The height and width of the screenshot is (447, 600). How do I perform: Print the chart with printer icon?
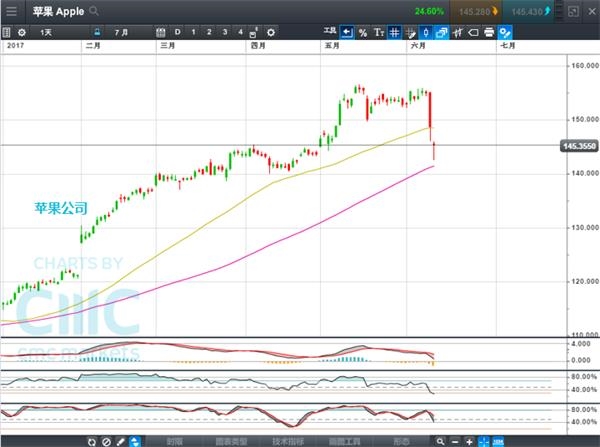(489, 33)
